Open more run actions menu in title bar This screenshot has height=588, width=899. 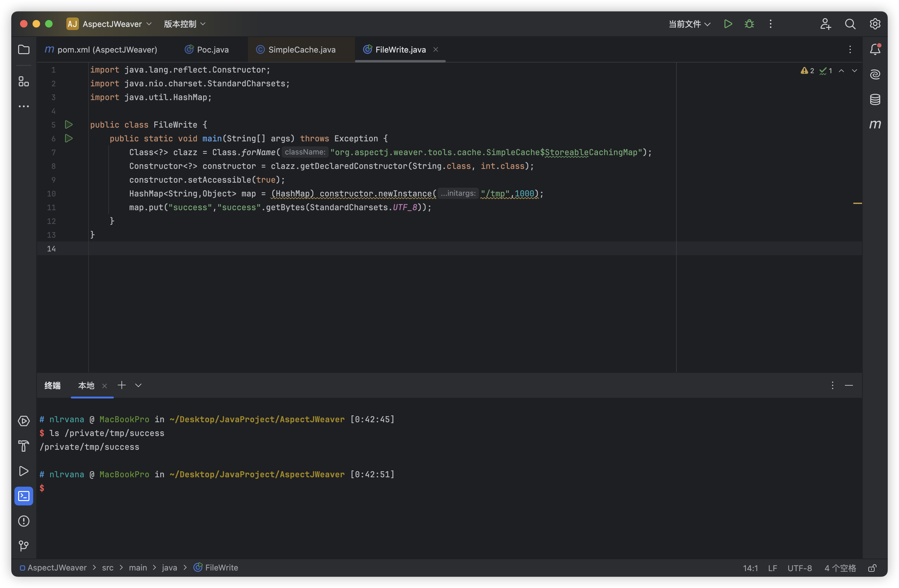pos(771,24)
